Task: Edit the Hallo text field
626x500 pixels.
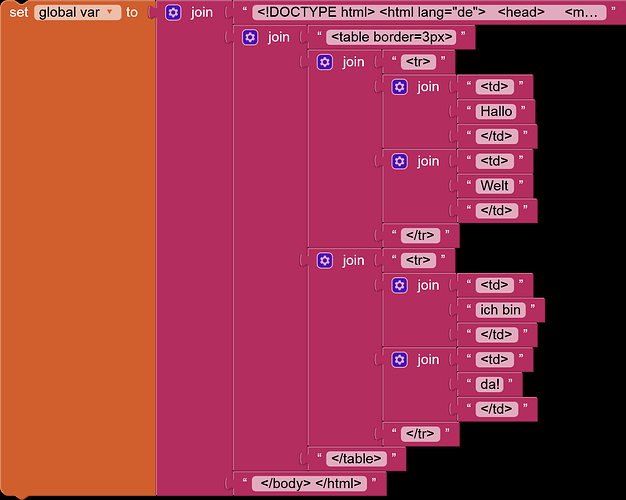Action: pyautogui.click(x=496, y=111)
